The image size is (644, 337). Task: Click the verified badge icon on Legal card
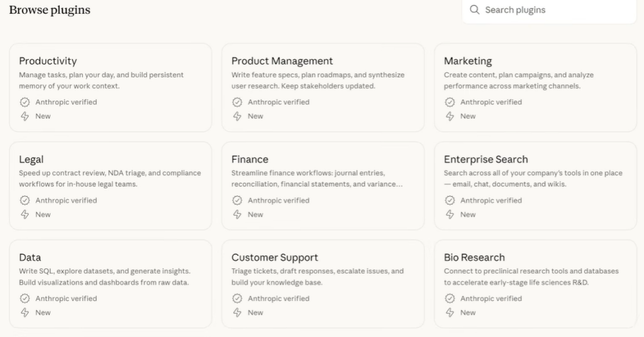[25, 201]
